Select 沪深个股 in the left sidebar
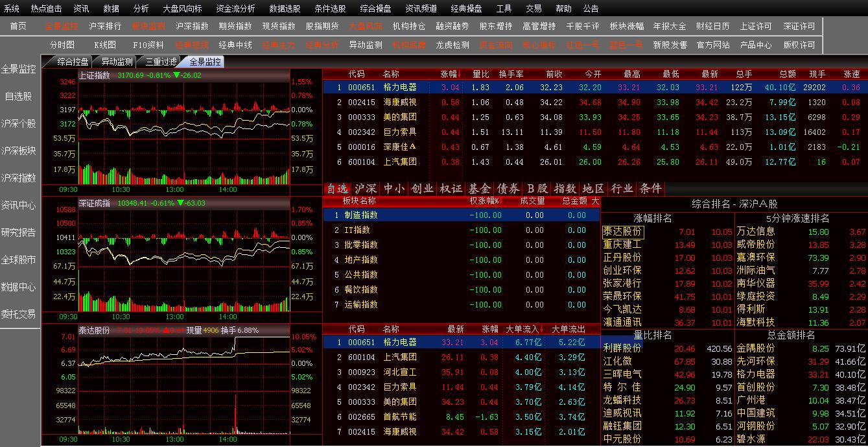 point(18,123)
